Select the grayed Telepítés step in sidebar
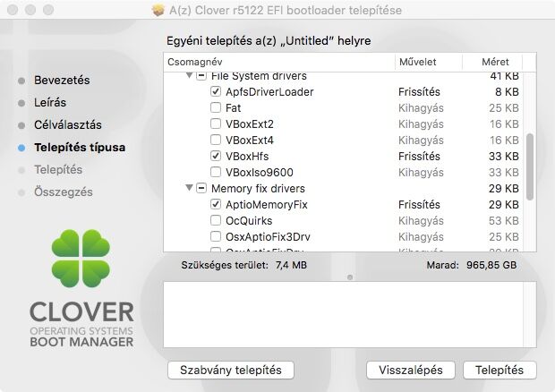Viewport: 555px width, 392px height. 58,170
